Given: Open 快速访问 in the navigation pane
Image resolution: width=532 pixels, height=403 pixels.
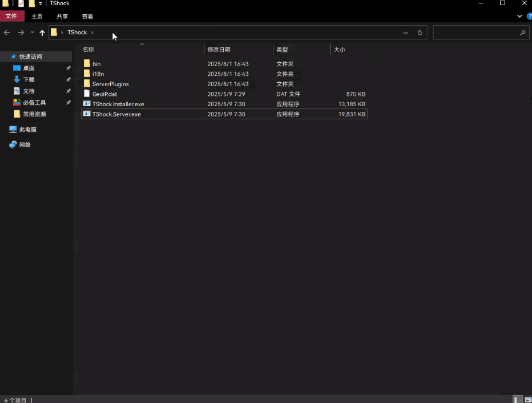Looking at the screenshot, I should [30, 57].
